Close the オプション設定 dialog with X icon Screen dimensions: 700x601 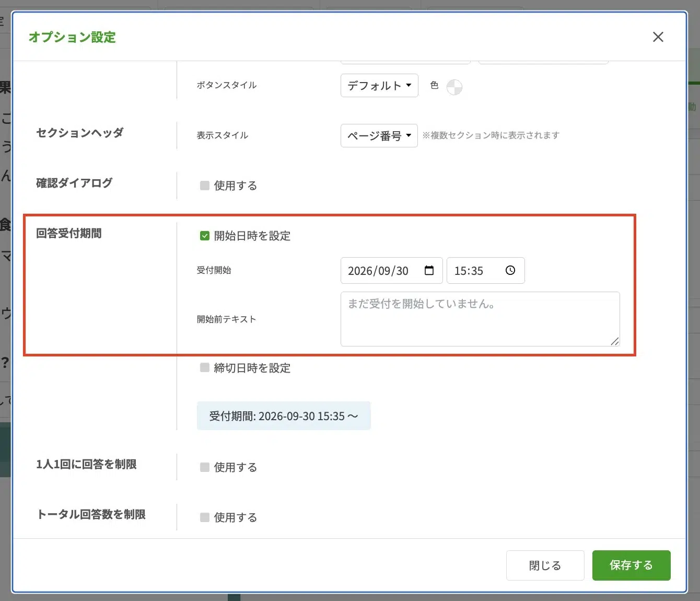pyautogui.click(x=658, y=37)
